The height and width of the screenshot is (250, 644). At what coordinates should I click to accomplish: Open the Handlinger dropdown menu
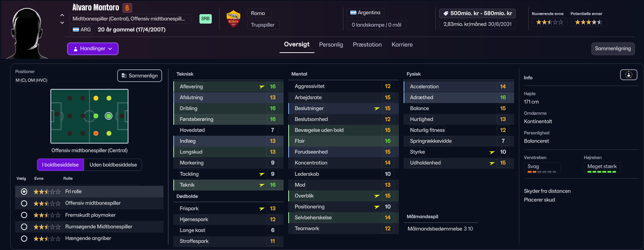coord(93,49)
